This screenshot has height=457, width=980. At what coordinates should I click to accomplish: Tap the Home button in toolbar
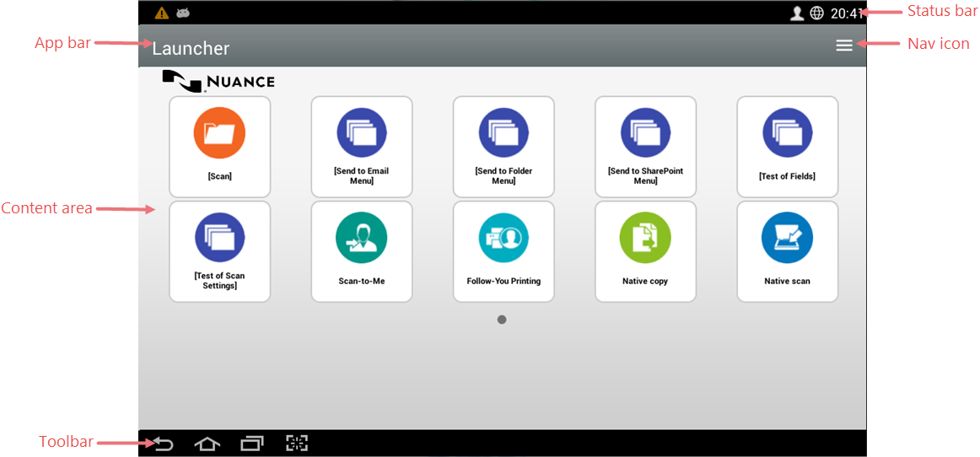207,444
